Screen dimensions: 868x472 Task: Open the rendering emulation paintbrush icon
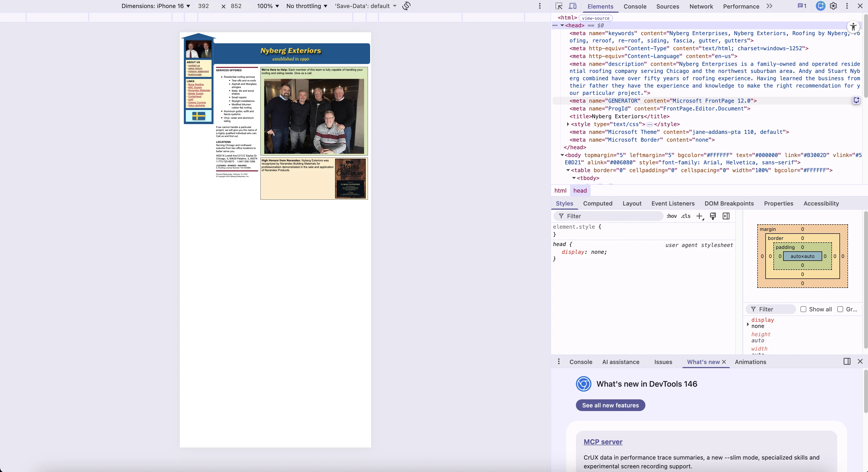[713, 216]
